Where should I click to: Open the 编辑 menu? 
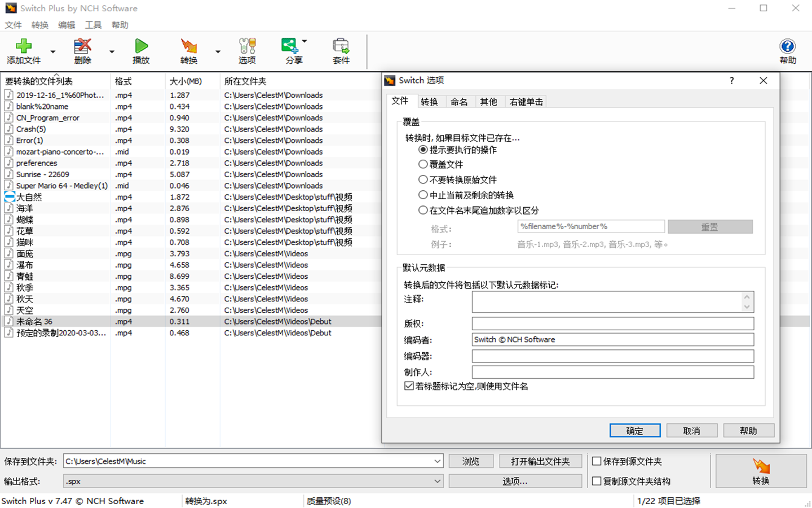pos(67,25)
